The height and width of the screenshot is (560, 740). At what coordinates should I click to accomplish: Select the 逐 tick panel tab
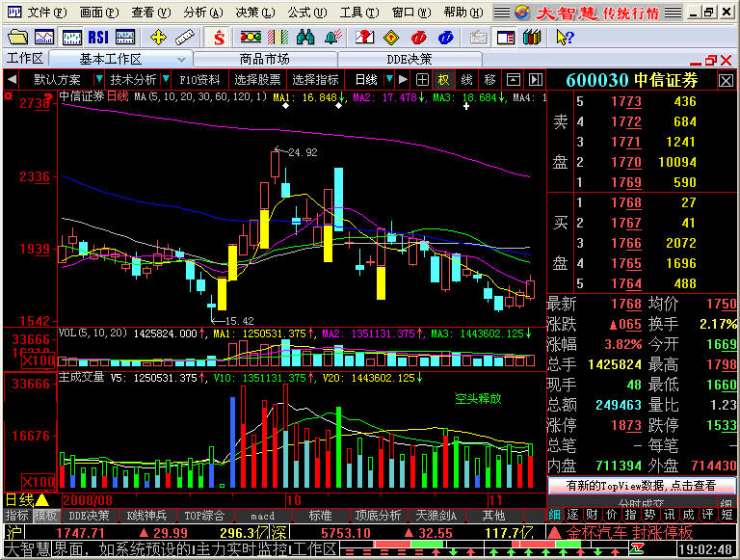point(572,514)
